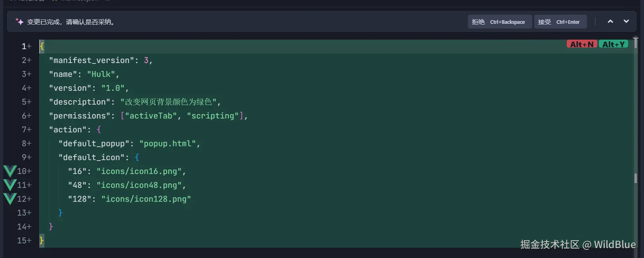Screen dimensions: 644x258
Task: Click the "popup.html" string value
Action: click(x=168, y=143)
